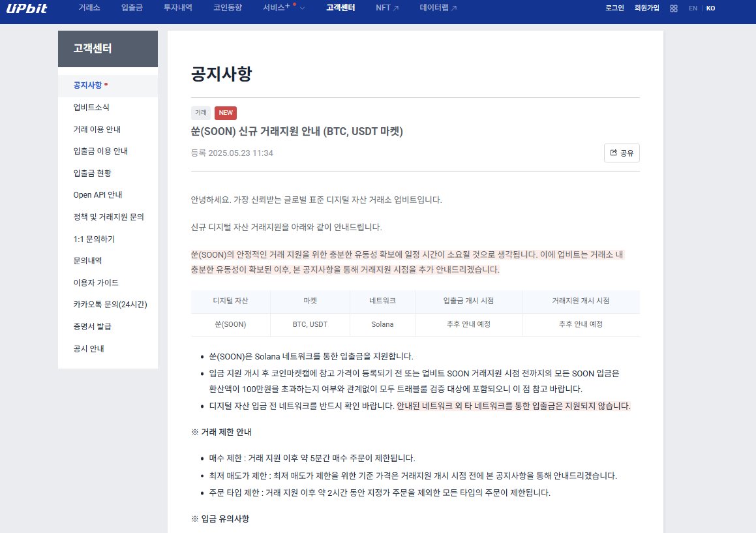Click the 공지사항 page heading

[221, 74]
